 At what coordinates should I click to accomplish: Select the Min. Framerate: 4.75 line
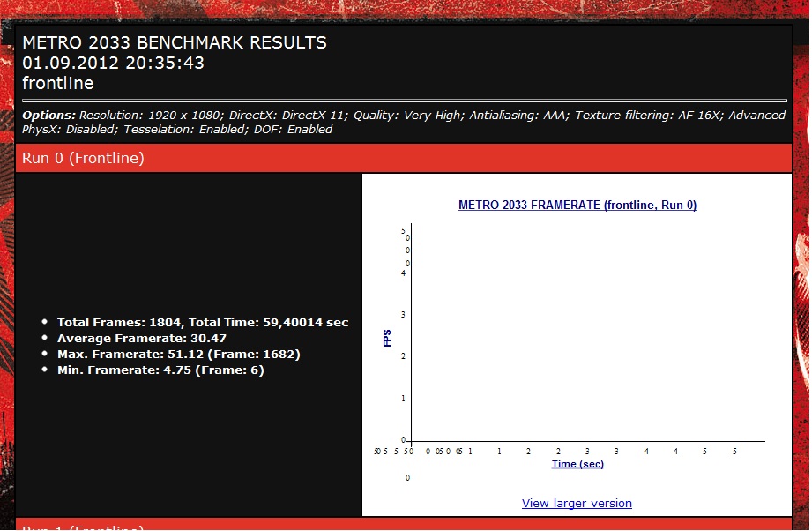pos(160,370)
